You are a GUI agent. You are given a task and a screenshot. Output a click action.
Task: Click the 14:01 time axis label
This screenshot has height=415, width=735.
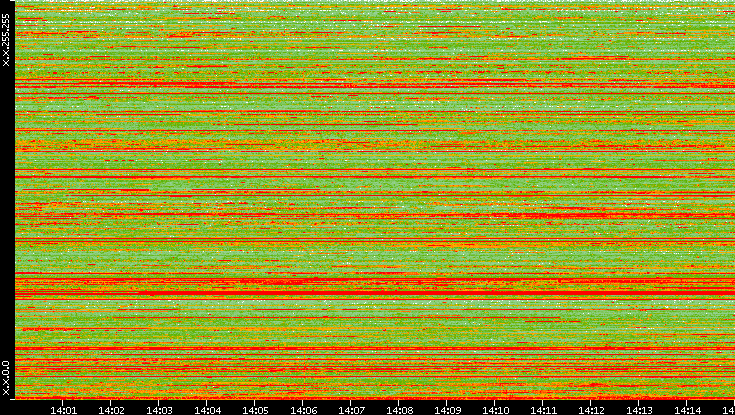tap(63, 409)
